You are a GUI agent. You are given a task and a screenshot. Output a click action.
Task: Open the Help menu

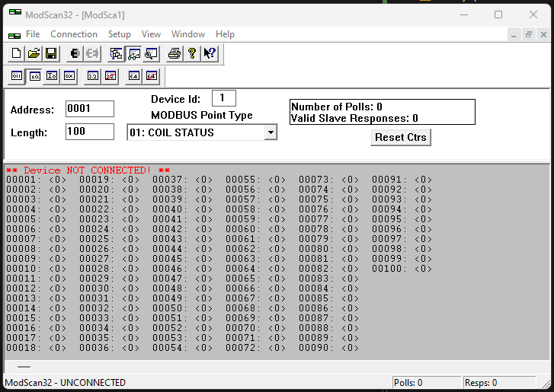point(225,34)
